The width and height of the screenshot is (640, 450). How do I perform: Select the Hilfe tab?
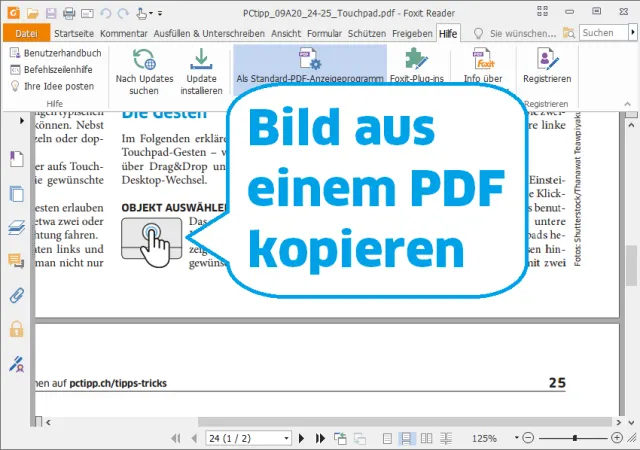pos(448,33)
